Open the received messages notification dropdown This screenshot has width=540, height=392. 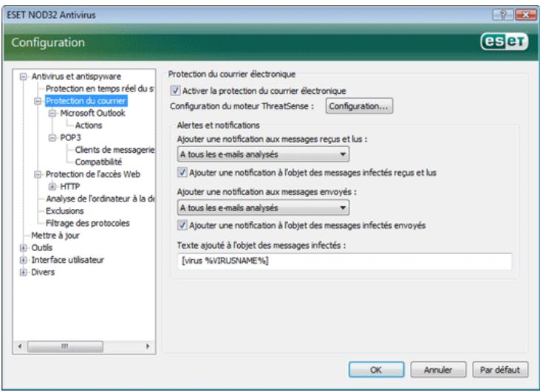point(264,154)
